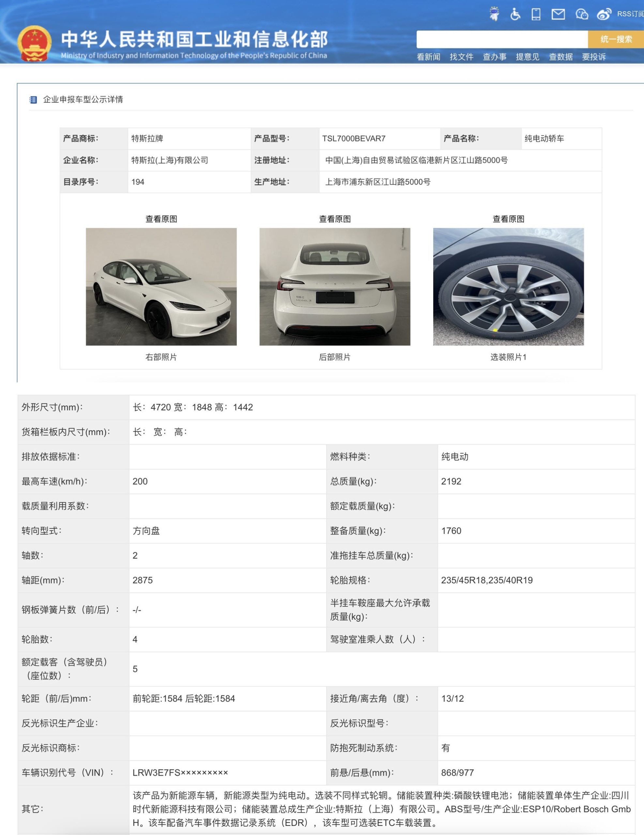The height and width of the screenshot is (835, 644).
Task: Open the 看新闻 menu item
Action: click(x=428, y=57)
